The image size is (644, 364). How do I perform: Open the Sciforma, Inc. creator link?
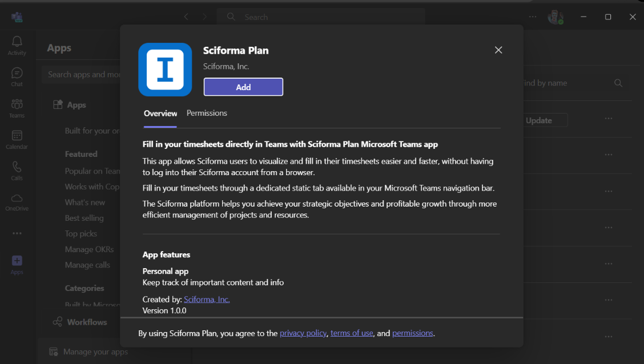207,299
